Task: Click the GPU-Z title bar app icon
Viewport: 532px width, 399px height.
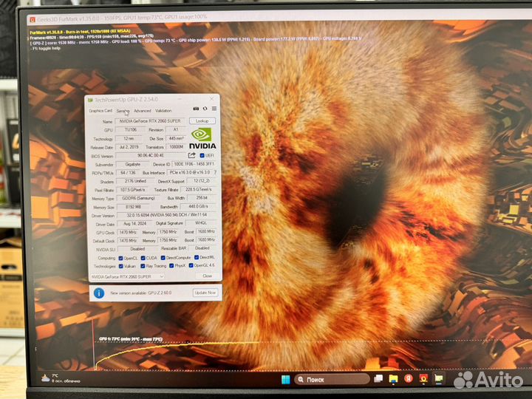Action: (x=90, y=100)
